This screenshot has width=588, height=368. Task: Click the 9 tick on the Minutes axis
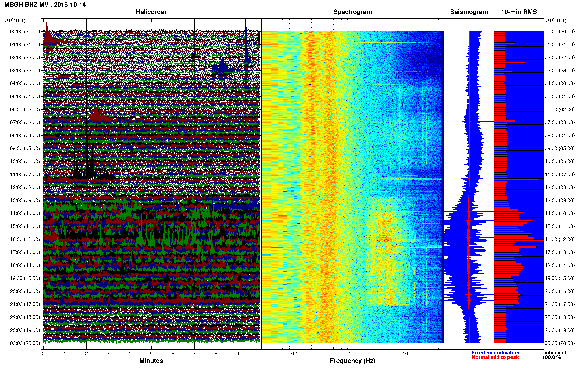[237, 354]
